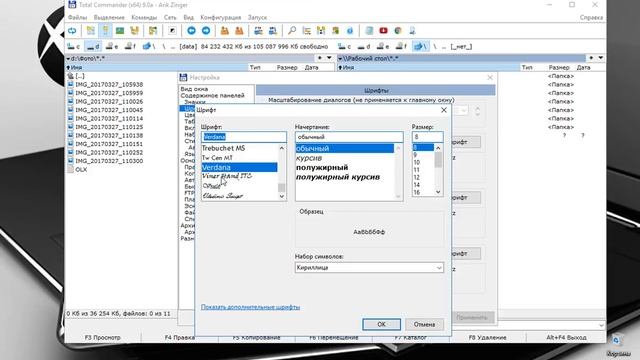640x360 pixels.
Task: Go back using the blue left arrow
Action: coord(191,31)
